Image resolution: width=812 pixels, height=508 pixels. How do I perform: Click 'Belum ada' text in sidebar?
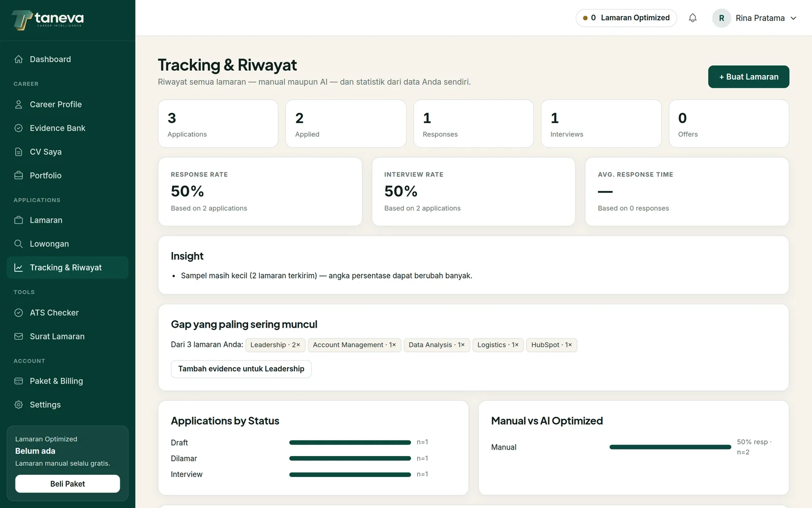coord(35,451)
